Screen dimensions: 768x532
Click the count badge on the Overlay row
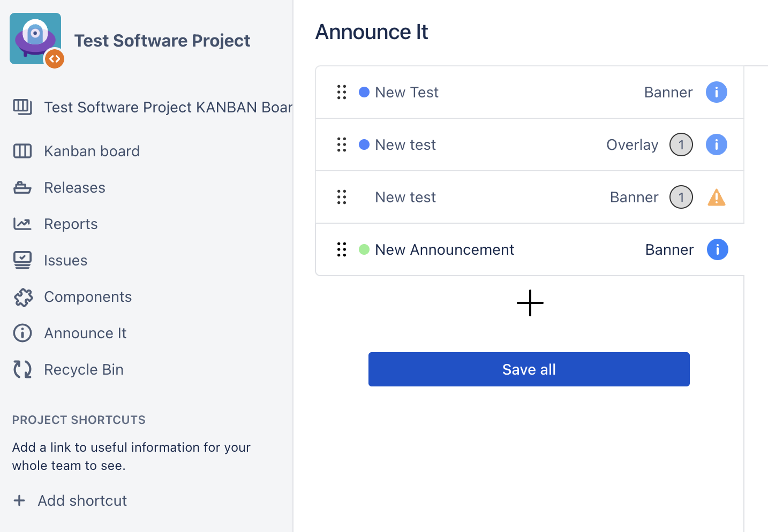tap(681, 145)
